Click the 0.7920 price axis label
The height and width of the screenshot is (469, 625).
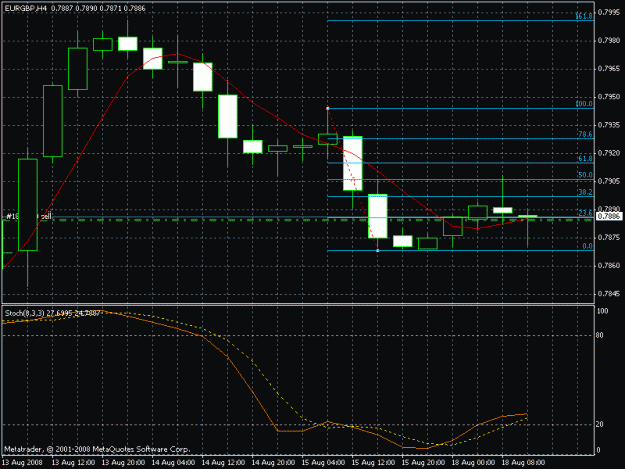click(609, 153)
